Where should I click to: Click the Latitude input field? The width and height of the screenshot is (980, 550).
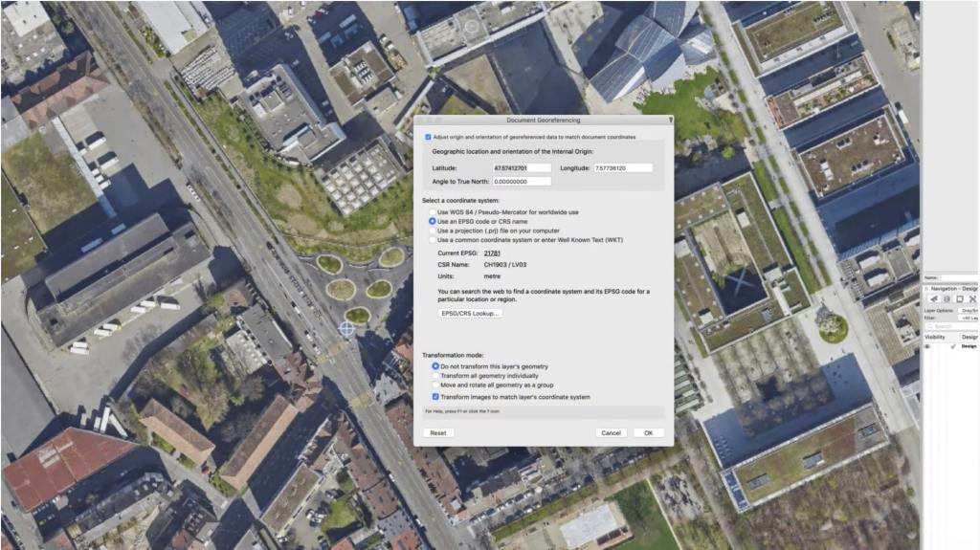point(522,167)
